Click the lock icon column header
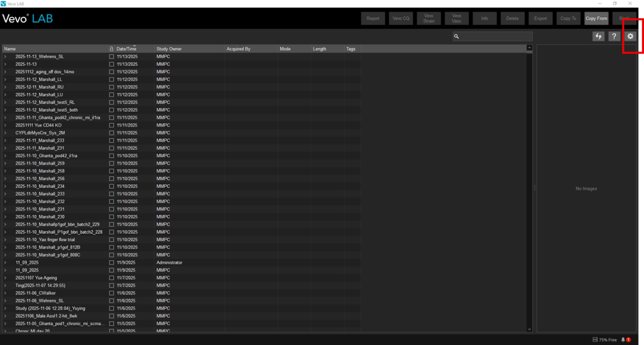 pyautogui.click(x=112, y=49)
